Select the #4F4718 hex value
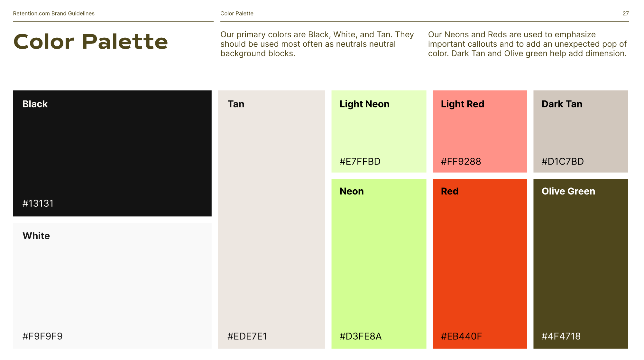Screen dimensions: 644x360 click(561, 336)
